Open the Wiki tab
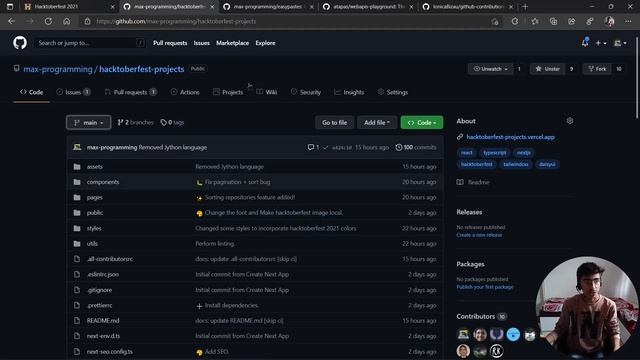This screenshot has height=360, width=640. point(267,92)
